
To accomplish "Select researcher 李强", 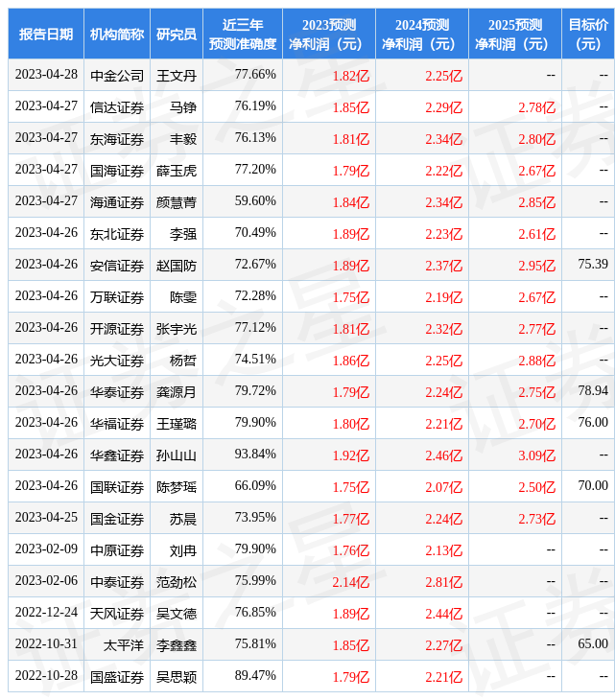I will point(183,234).
